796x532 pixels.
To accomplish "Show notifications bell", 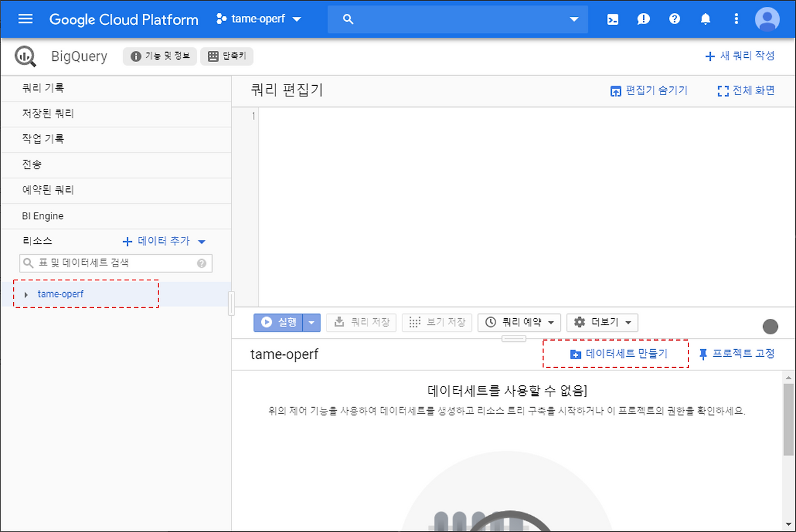I will [705, 19].
